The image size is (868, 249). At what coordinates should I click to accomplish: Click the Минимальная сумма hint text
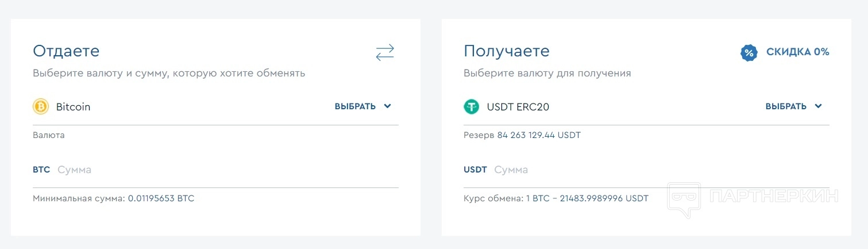coord(113,198)
